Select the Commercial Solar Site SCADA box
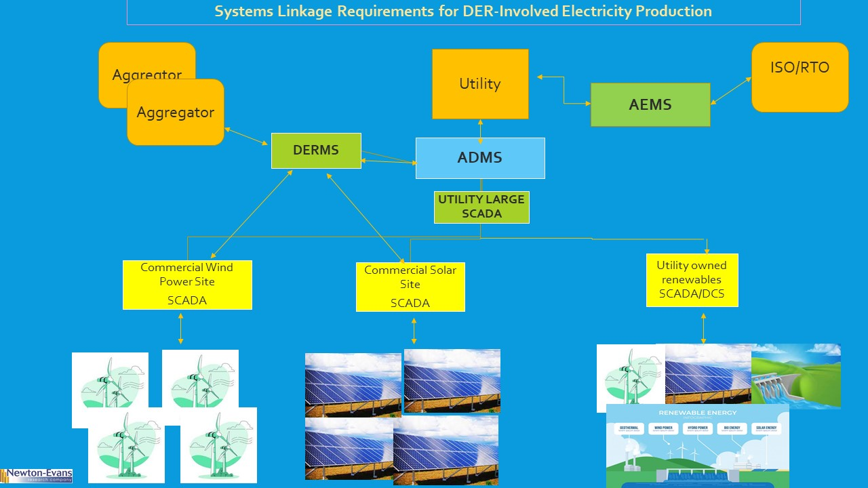 point(410,287)
